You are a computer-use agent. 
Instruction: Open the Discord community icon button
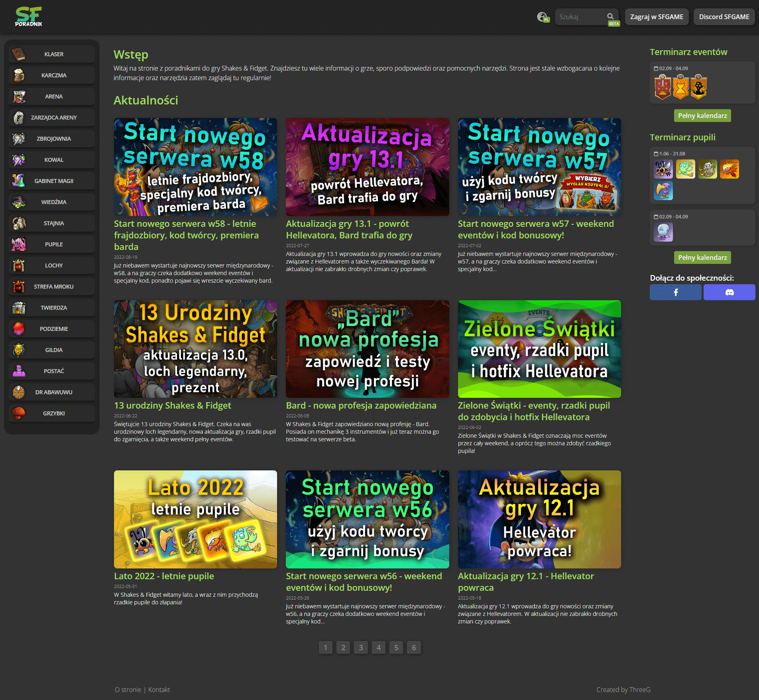tap(729, 292)
